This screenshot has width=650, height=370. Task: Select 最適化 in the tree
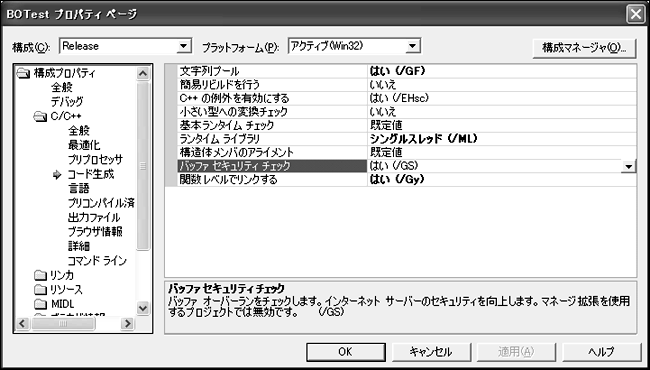84,145
